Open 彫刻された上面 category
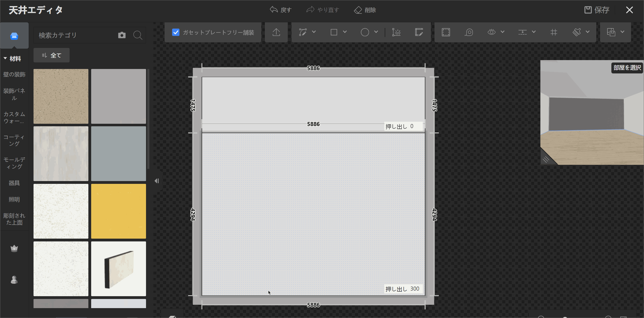 coord(14,219)
